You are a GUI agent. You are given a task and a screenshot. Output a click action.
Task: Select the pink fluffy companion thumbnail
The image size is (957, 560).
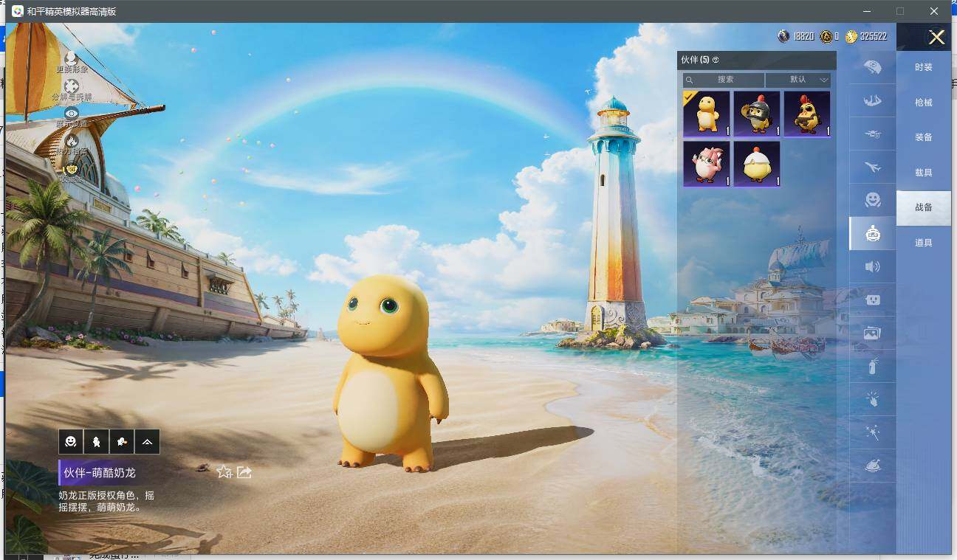click(707, 164)
